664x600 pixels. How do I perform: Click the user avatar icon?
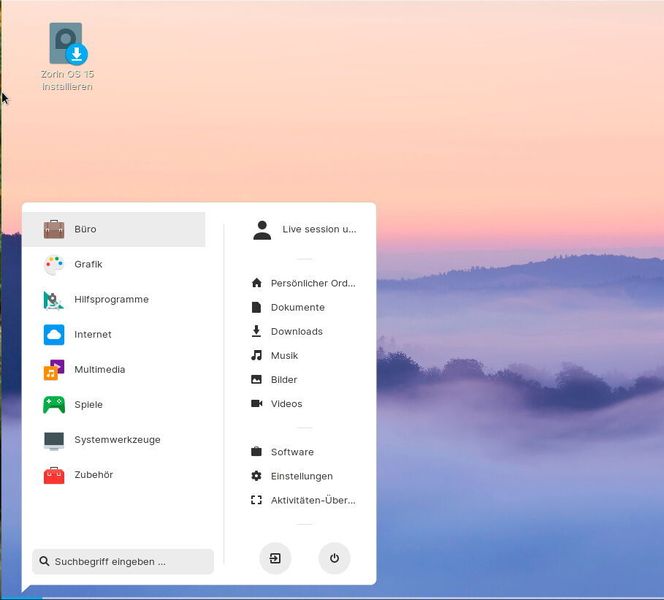(x=262, y=230)
